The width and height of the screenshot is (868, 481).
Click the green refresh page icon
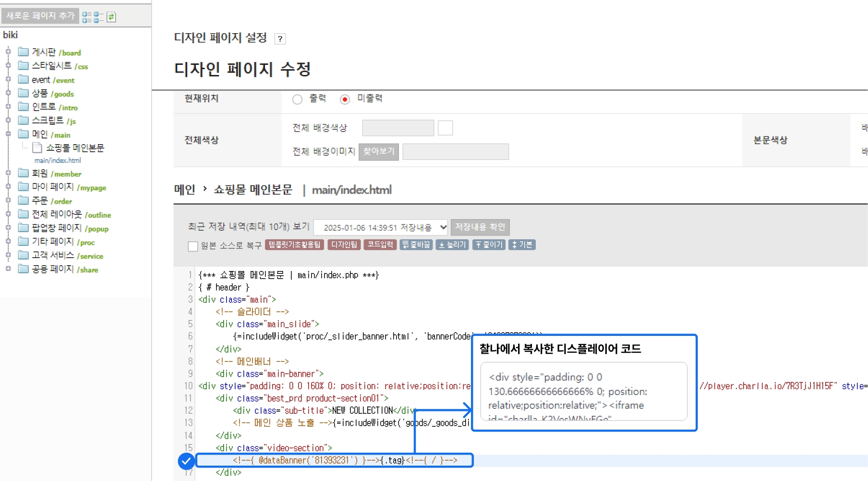(x=111, y=17)
